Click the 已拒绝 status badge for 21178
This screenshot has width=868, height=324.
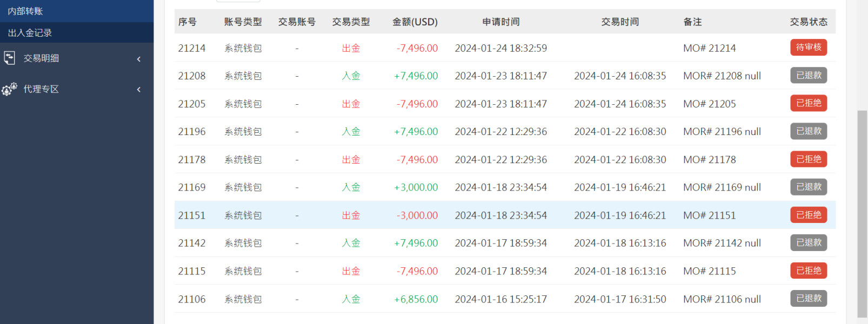(809, 159)
